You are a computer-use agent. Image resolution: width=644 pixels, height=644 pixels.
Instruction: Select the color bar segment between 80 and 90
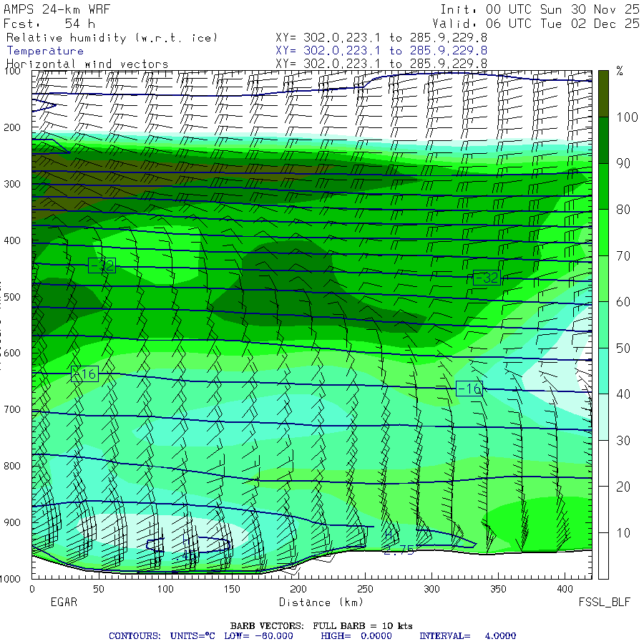point(603,185)
